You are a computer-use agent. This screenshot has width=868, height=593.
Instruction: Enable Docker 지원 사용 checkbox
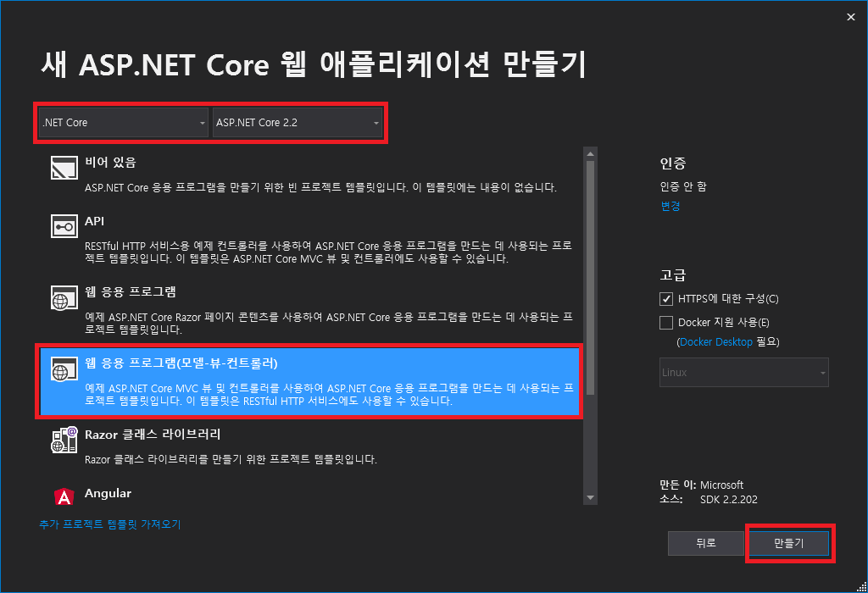click(666, 323)
